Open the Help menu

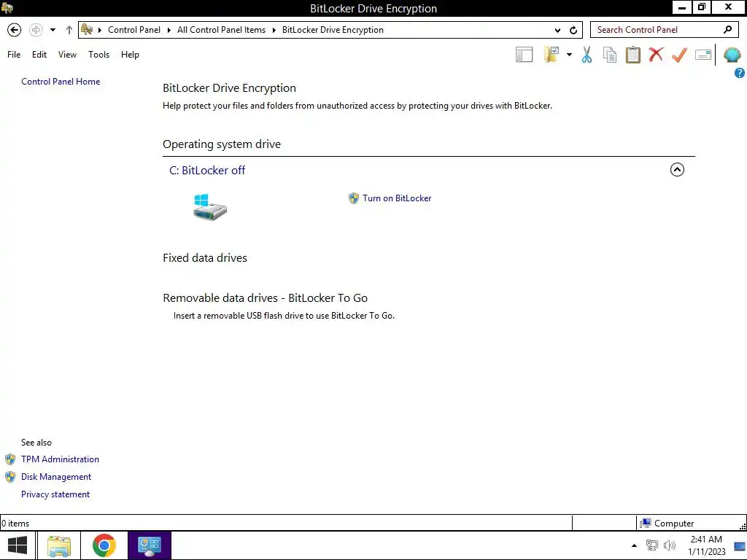click(130, 55)
